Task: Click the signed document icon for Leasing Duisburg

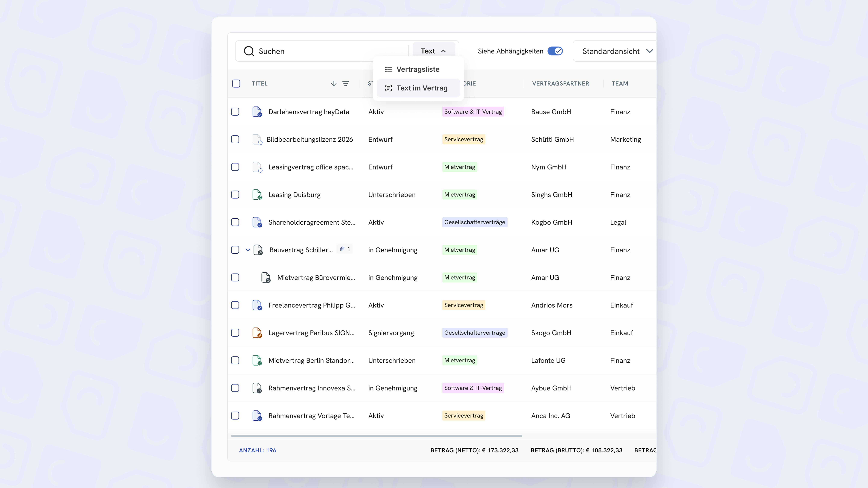Action: 257,195
